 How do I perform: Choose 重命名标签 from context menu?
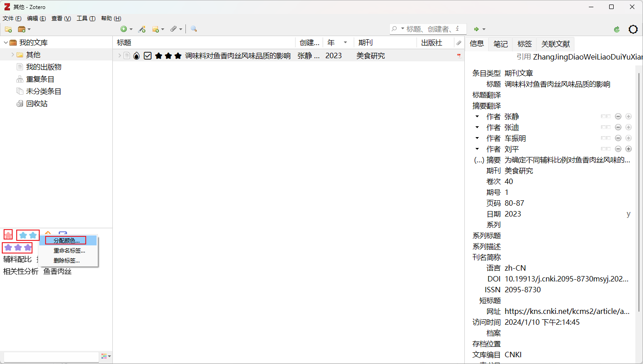coord(68,250)
